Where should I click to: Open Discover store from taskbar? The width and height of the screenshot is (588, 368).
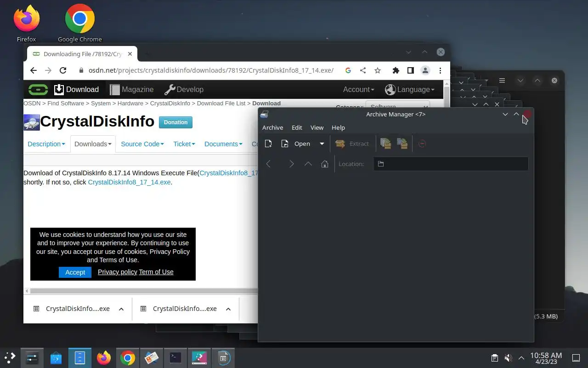(x=56, y=357)
